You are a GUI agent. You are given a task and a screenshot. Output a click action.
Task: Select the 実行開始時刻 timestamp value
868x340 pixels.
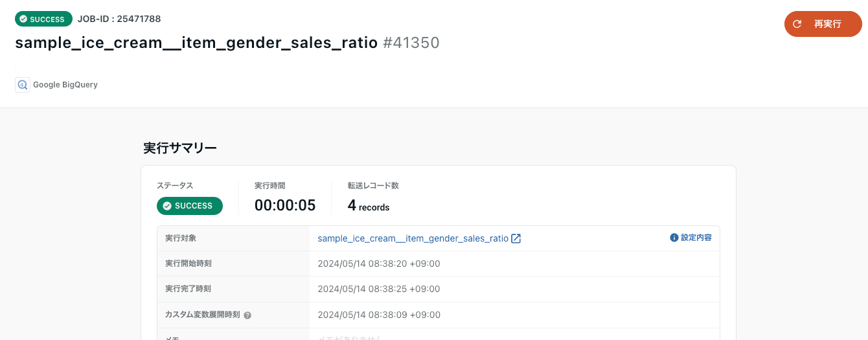[x=379, y=264]
